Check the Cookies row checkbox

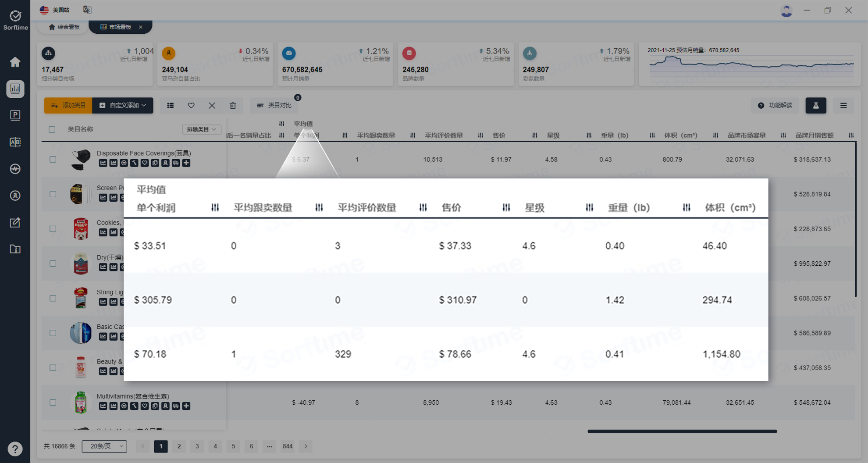53,229
